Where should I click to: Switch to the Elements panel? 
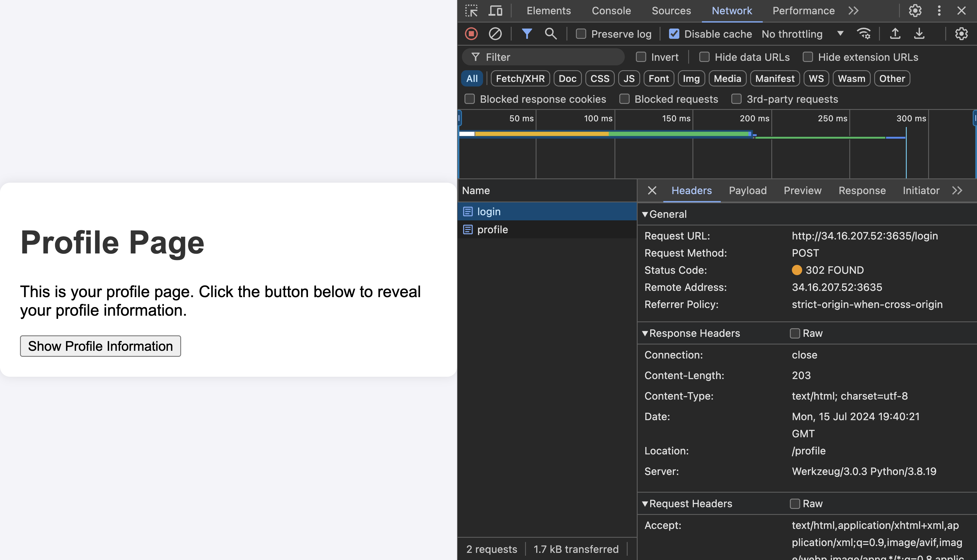click(x=548, y=11)
